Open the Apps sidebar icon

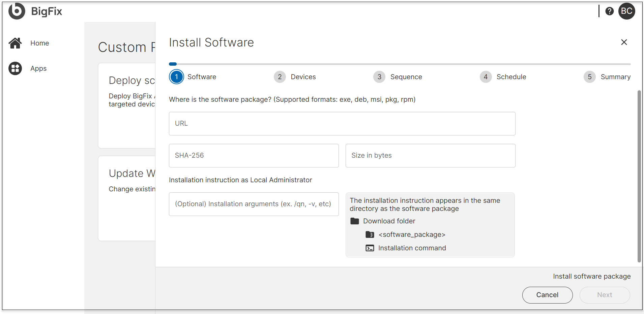[x=15, y=68]
